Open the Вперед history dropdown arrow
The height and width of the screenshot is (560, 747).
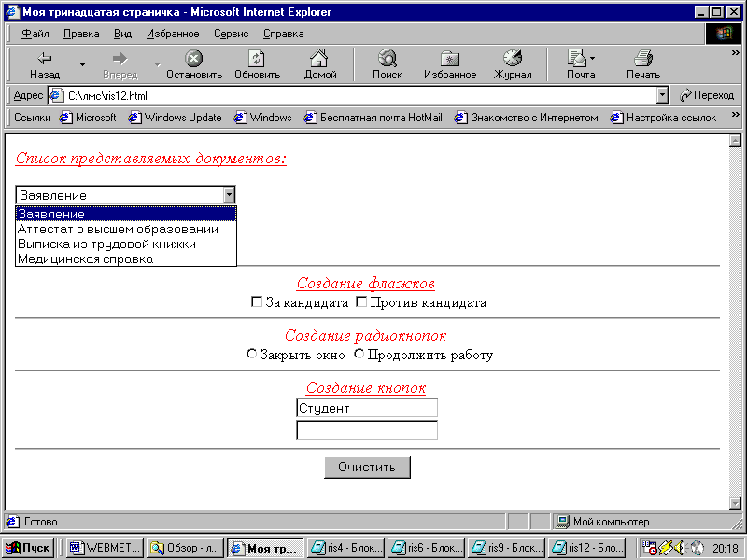click(x=157, y=64)
